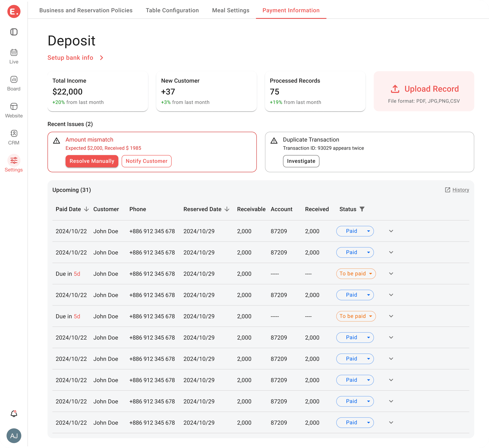Click the Total Income card
The height and width of the screenshot is (448, 489).
(x=98, y=91)
